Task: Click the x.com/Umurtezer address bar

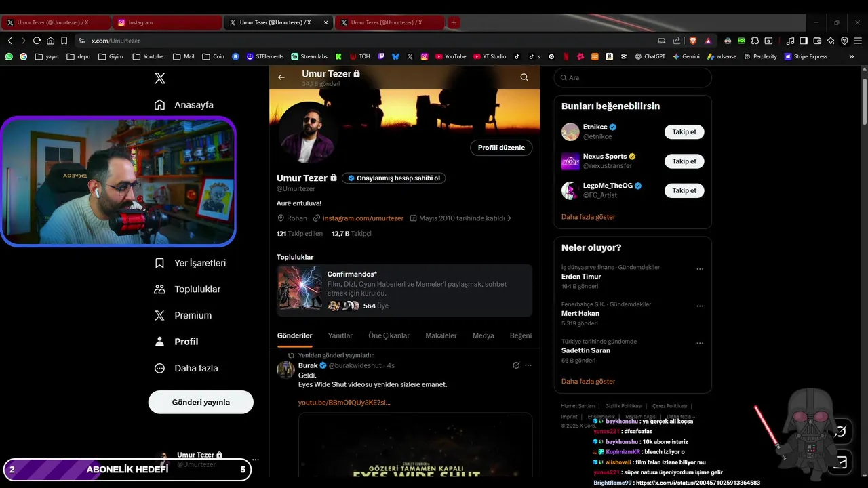Action: coord(366,41)
